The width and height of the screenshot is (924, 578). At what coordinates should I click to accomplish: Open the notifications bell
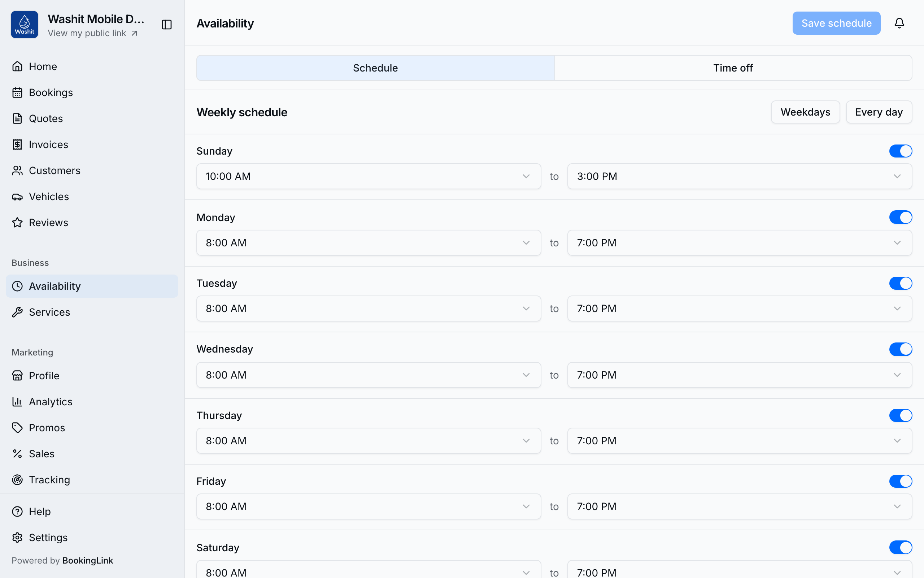point(899,23)
